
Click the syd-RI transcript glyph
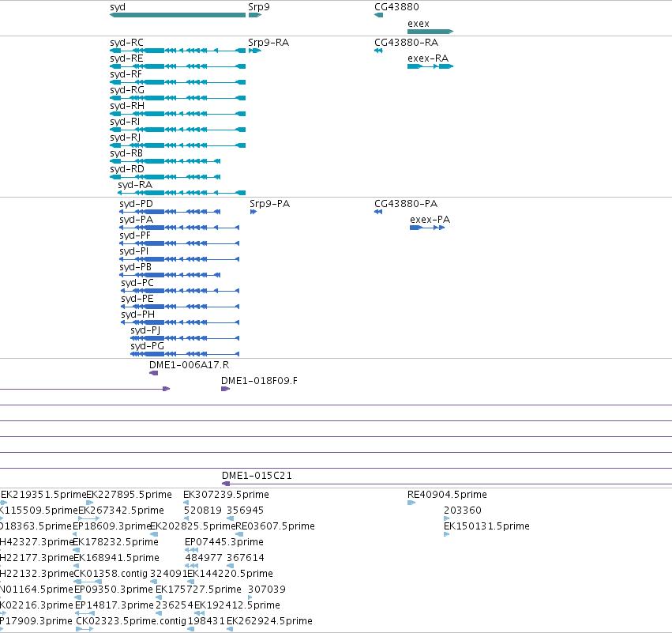(178, 130)
